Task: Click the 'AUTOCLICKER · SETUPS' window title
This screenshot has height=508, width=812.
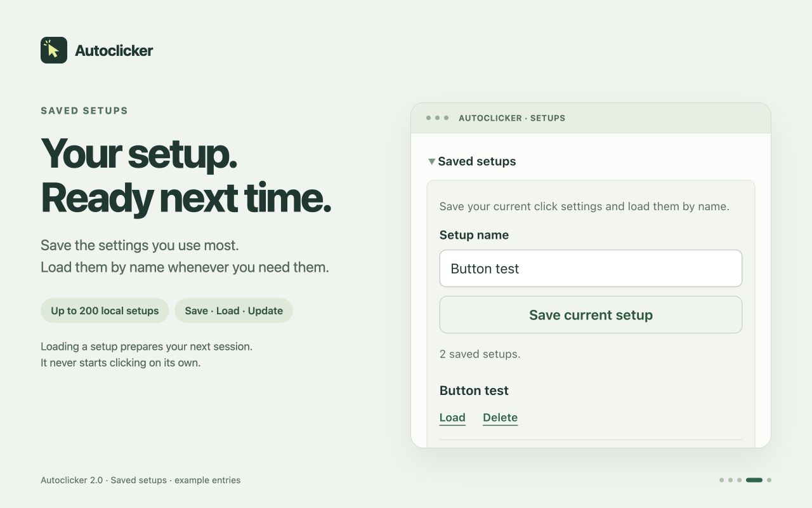Action: (512, 118)
